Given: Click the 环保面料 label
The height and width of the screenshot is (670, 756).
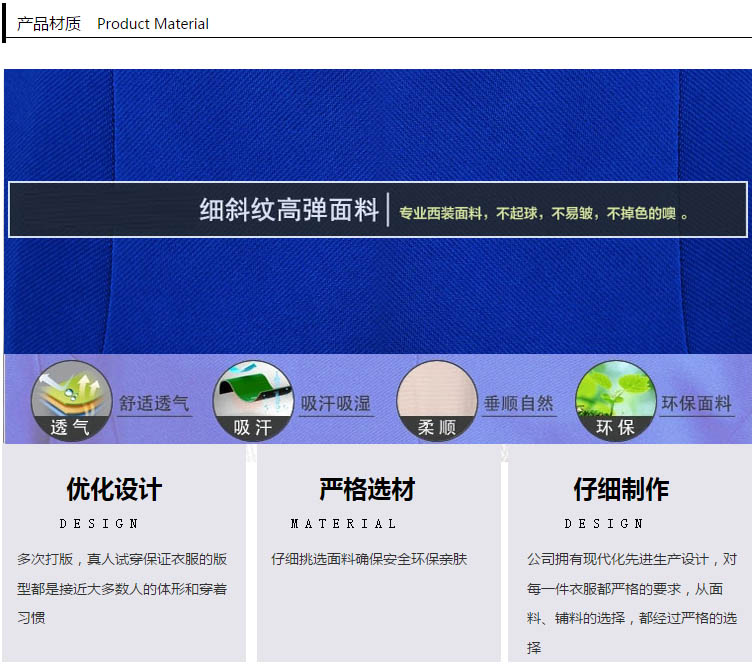Looking at the screenshot, I should (x=696, y=404).
